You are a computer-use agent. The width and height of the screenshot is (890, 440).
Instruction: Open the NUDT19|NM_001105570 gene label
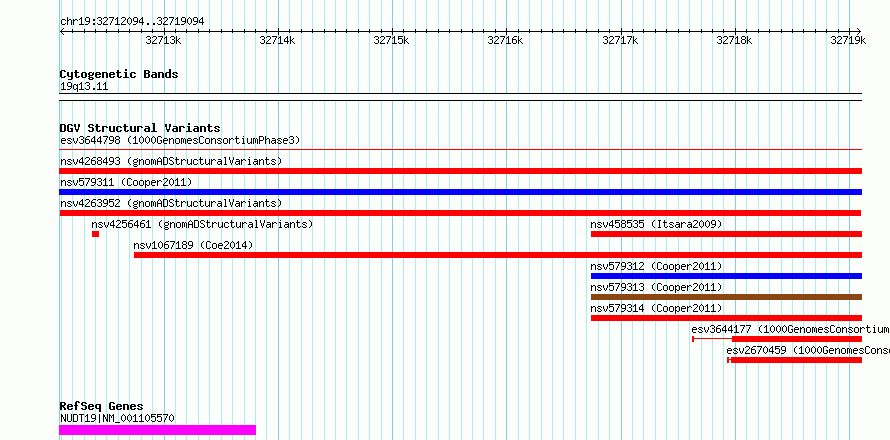(117, 419)
